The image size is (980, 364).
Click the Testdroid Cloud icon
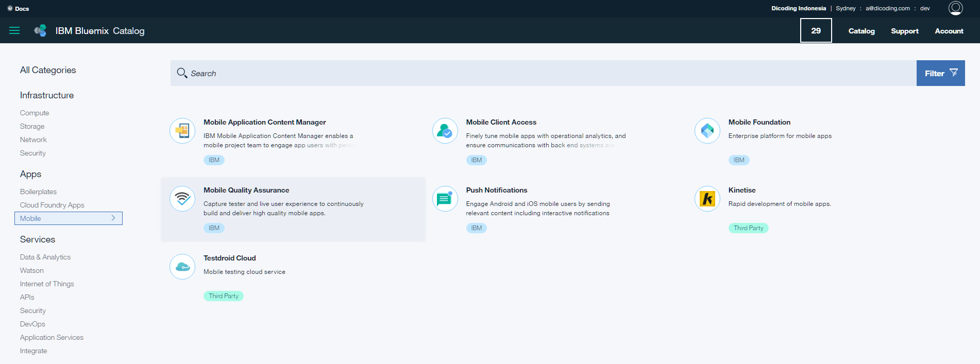pos(182,267)
